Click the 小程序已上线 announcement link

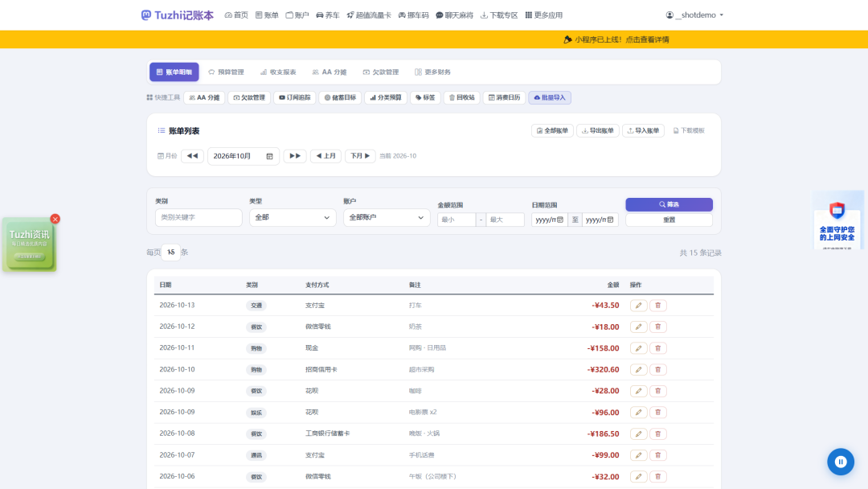[x=616, y=39]
